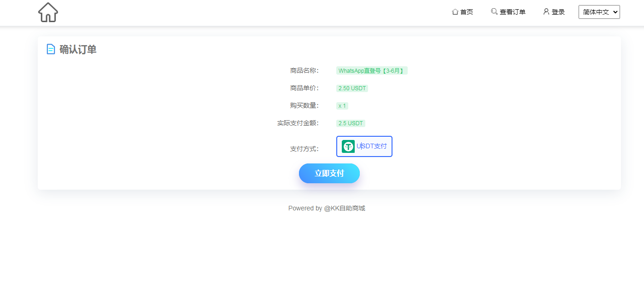Go to 首页 text in navigation

tap(467, 12)
